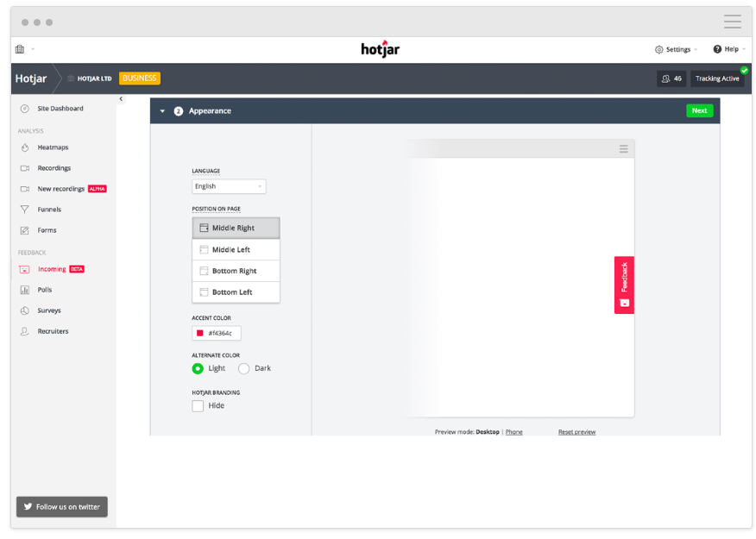Open Surveys from the sidebar
The image size is (756, 539).
pyautogui.click(x=49, y=310)
